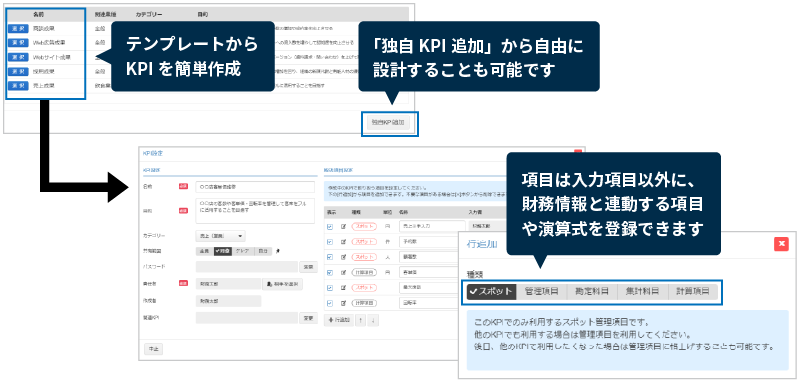Close the 行追加 dialog with red X
This screenshot has width=800, height=380.
click(x=781, y=244)
